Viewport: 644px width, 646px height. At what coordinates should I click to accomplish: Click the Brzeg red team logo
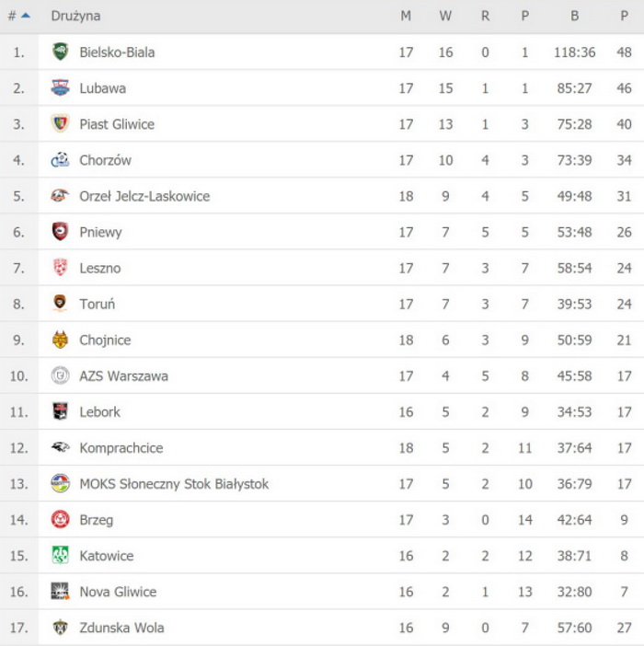tap(60, 519)
